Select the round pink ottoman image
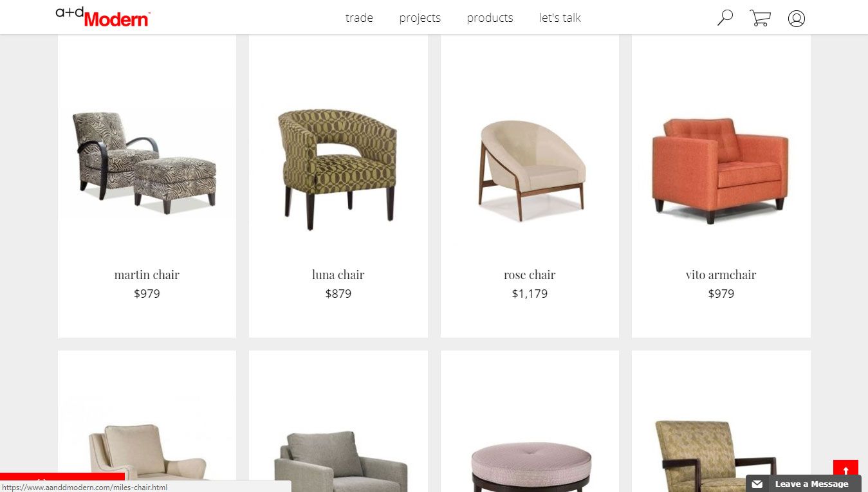The image size is (868, 492). click(x=531, y=466)
